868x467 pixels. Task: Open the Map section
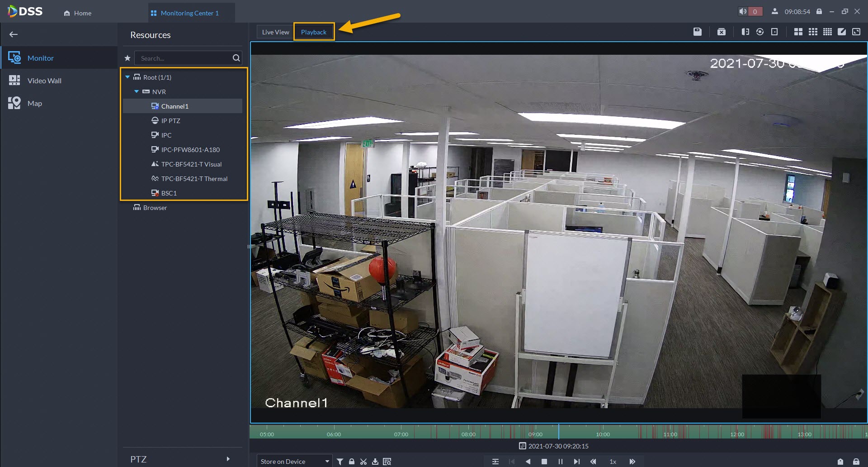click(x=59, y=103)
